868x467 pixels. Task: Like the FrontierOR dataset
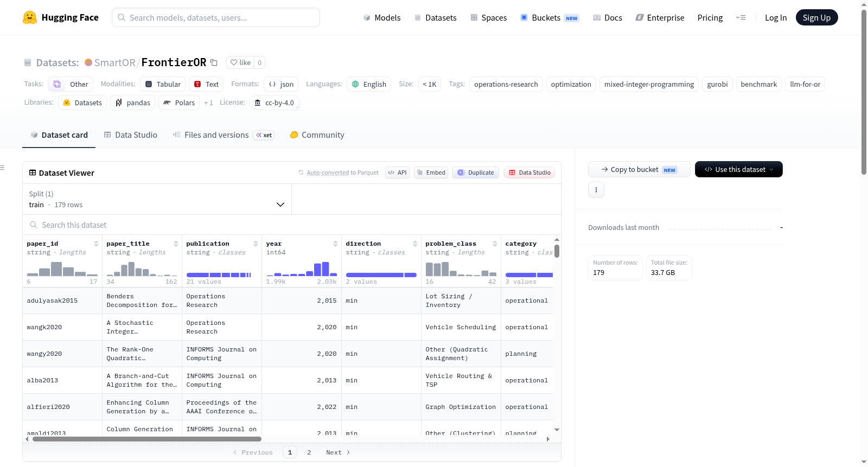click(240, 62)
